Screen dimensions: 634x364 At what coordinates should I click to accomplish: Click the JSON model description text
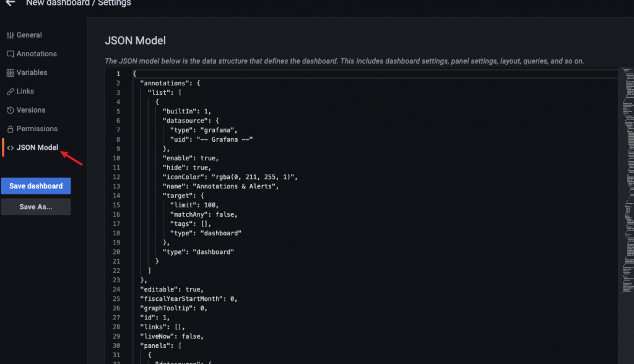(344, 61)
